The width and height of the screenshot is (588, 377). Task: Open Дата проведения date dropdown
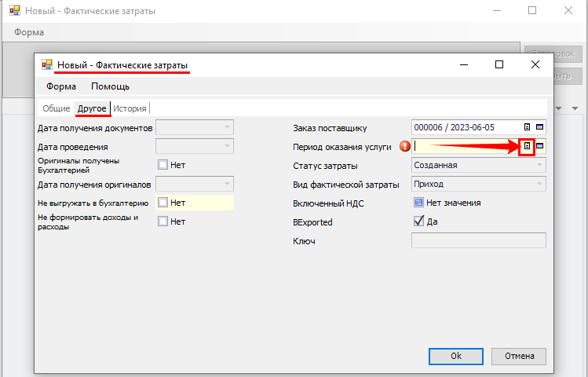point(227,146)
